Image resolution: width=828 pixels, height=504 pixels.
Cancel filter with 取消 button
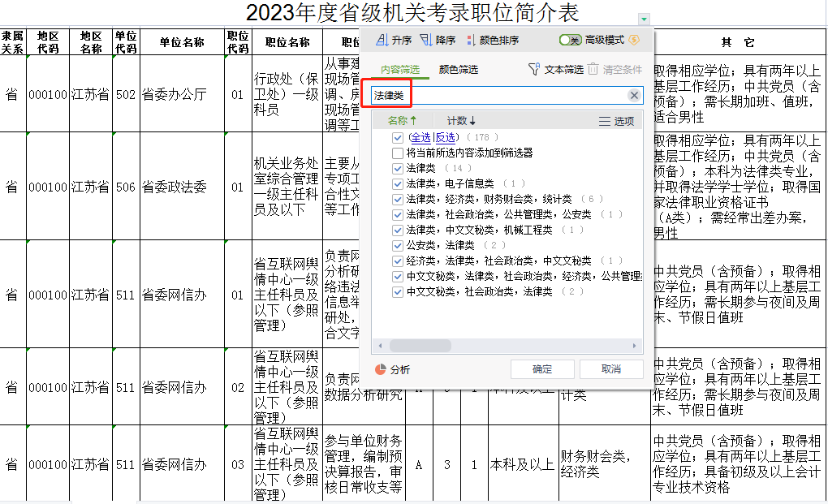611,369
